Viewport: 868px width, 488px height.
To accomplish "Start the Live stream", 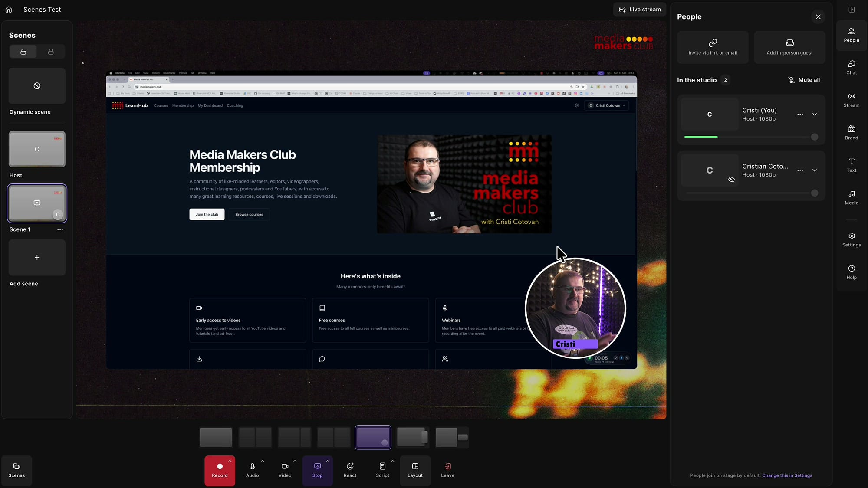I will pyautogui.click(x=640, y=10).
